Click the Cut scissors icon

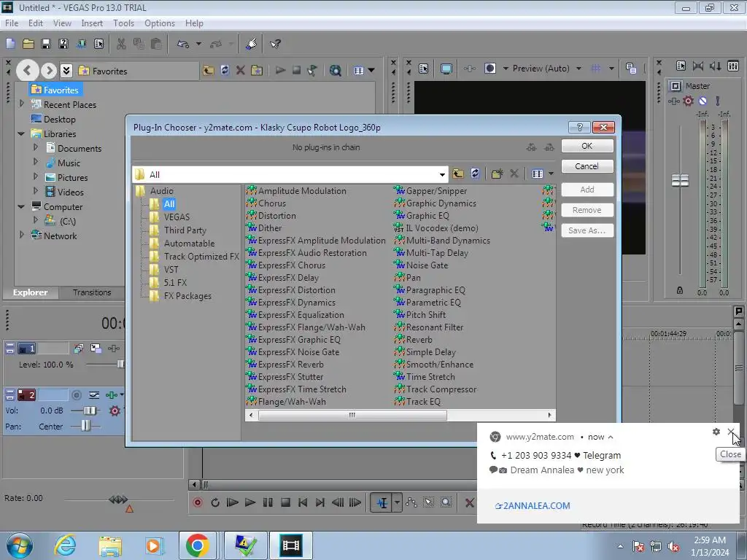click(122, 44)
